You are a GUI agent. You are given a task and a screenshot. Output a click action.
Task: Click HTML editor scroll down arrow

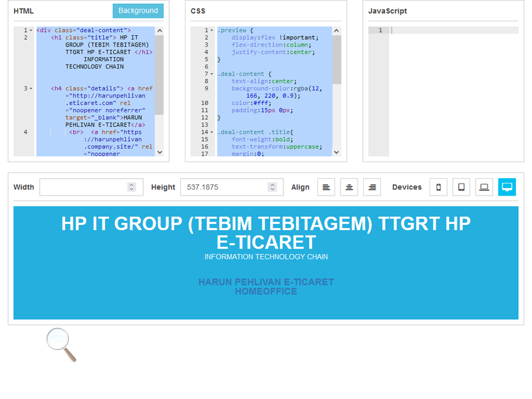click(160, 152)
